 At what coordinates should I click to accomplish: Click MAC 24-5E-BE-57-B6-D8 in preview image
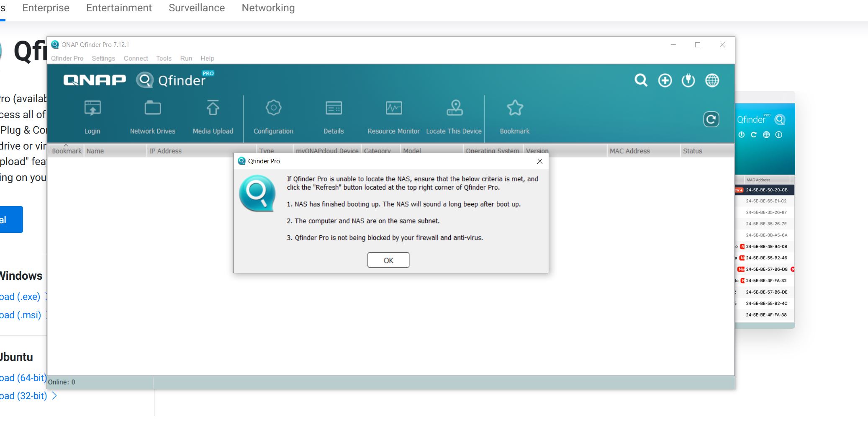coord(766,269)
